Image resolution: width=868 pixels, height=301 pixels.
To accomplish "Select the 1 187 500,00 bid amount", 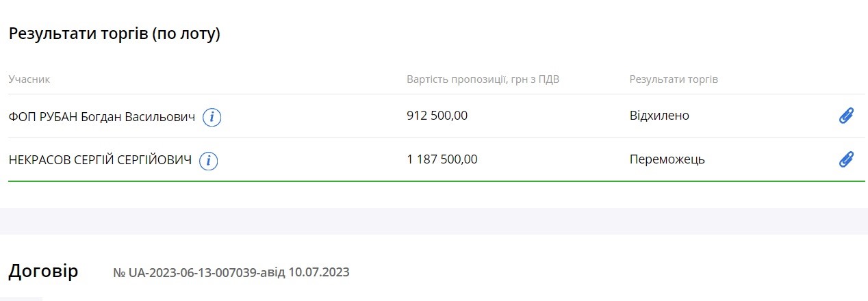I will click(442, 159).
